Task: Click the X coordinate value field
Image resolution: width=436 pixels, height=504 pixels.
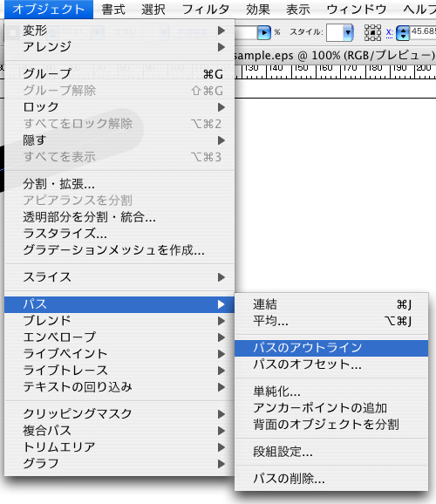Action: pos(423,31)
